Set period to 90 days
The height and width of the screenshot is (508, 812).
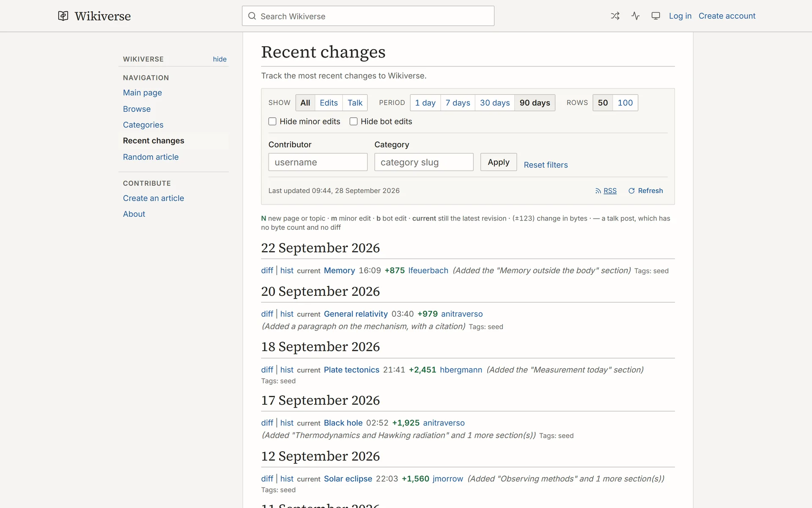535,103
